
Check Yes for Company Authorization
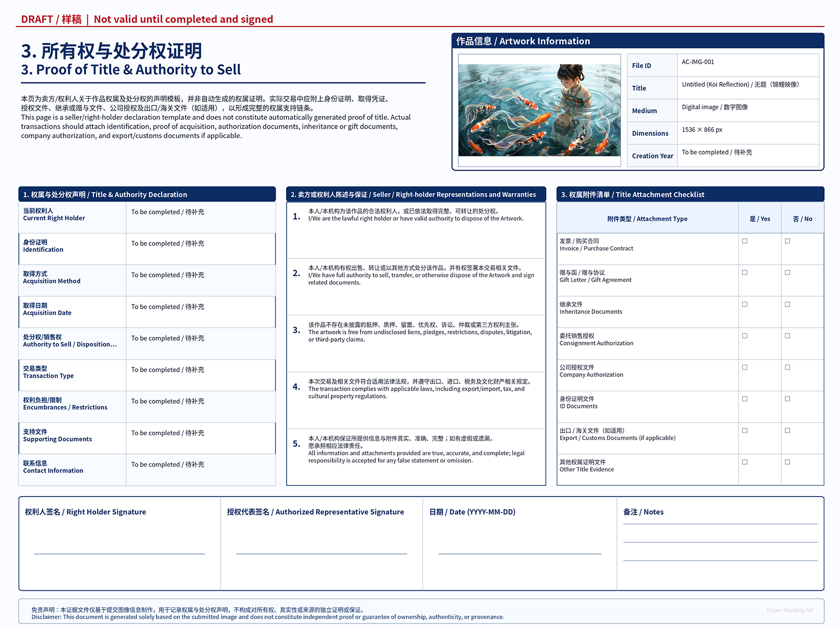pyautogui.click(x=744, y=367)
